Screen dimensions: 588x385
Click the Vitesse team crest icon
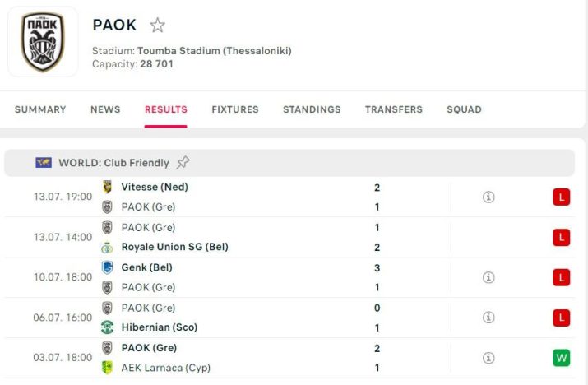(x=107, y=188)
